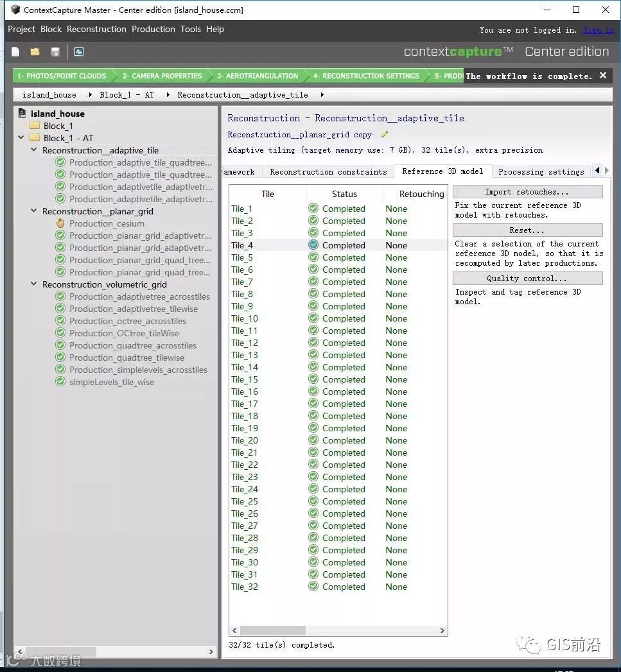Click the Tile_16 completed status icon
The height and width of the screenshot is (672, 621).
pyautogui.click(x=313, y=392)
